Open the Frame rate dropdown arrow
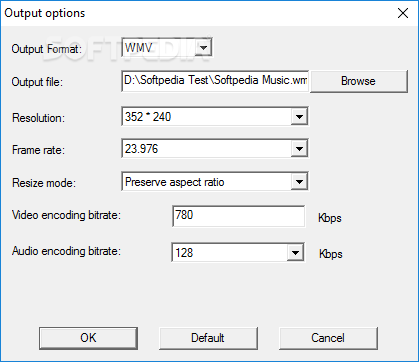 click(299, 149)
